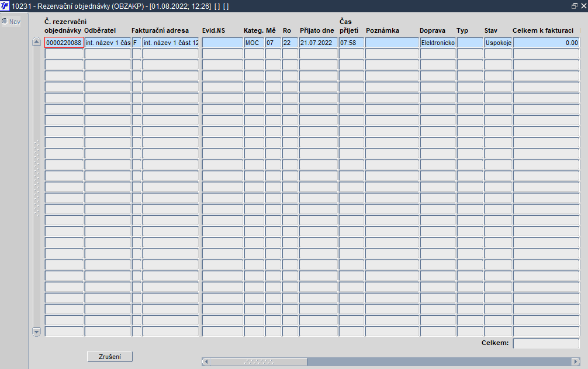Click the date cell 21.07.2022
588x369 pixels.
pos(319,43)
